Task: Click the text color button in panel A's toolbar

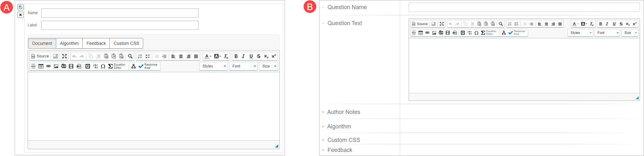Action: click(207, 56)
